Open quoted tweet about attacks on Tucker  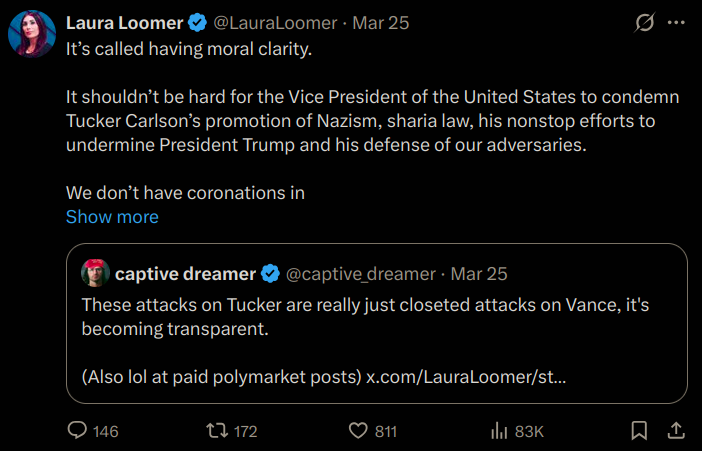coord(377,323)
